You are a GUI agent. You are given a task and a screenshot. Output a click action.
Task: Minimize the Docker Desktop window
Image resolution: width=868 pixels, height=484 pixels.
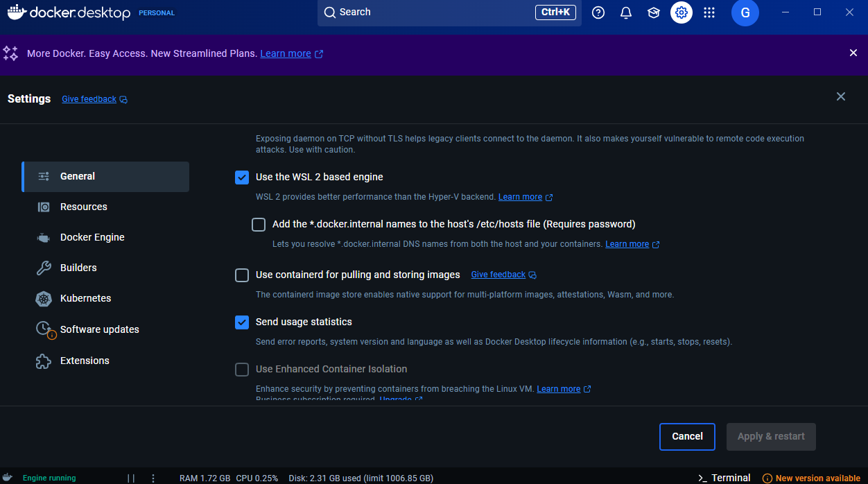click(785, 12)
